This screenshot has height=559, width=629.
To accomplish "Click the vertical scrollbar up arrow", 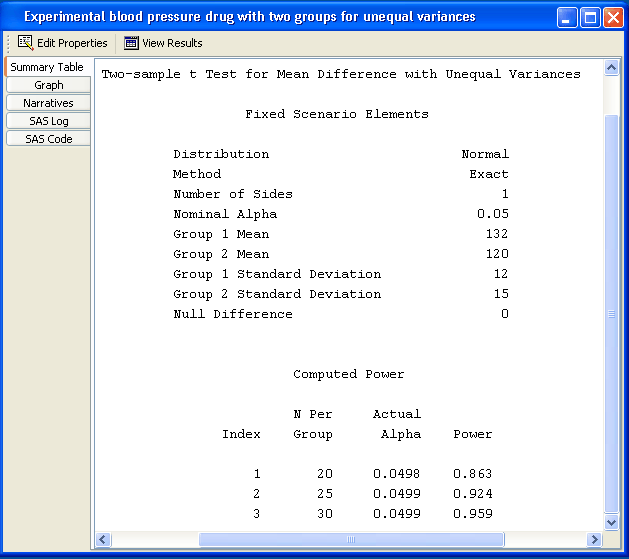I will (612, 68).
